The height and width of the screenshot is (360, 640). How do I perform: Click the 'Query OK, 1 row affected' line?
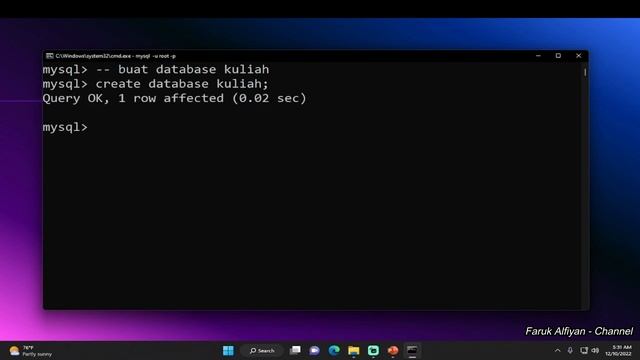pyautogui.click(x=174, y=98)
